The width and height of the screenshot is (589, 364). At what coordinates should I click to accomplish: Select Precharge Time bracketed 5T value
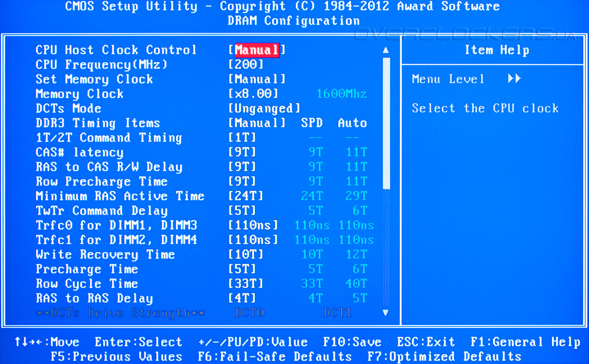click(x=242, y=270)
